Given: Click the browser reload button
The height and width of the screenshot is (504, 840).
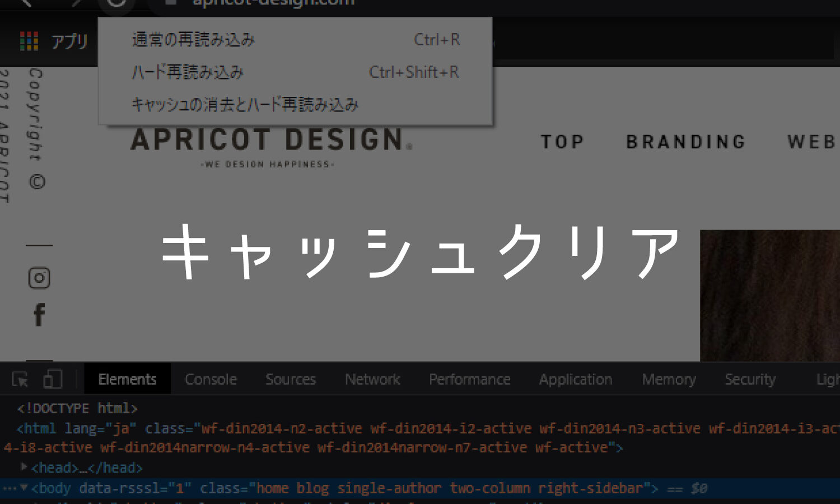Looking at the screenshot, I should pos(116,3).
